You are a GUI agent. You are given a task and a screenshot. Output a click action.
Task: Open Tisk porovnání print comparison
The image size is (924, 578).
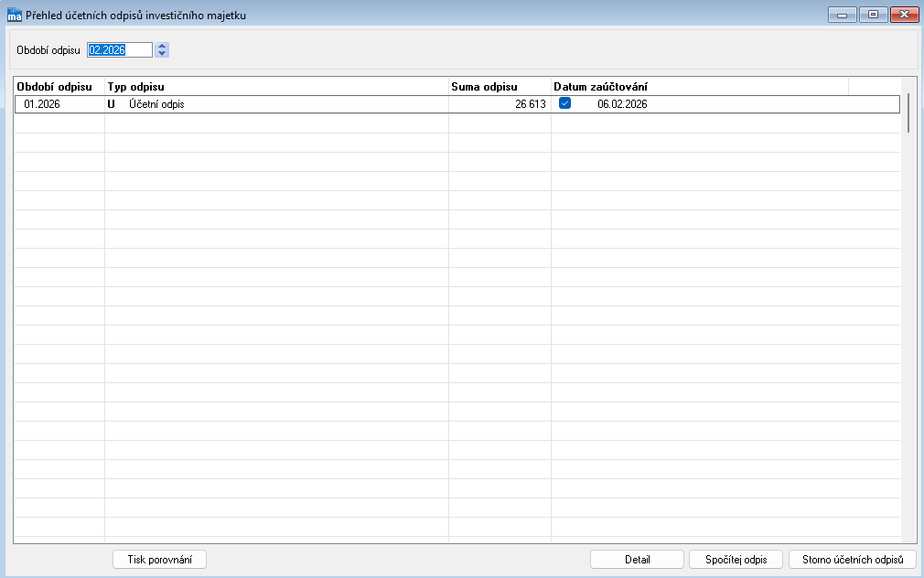(160, 559)
